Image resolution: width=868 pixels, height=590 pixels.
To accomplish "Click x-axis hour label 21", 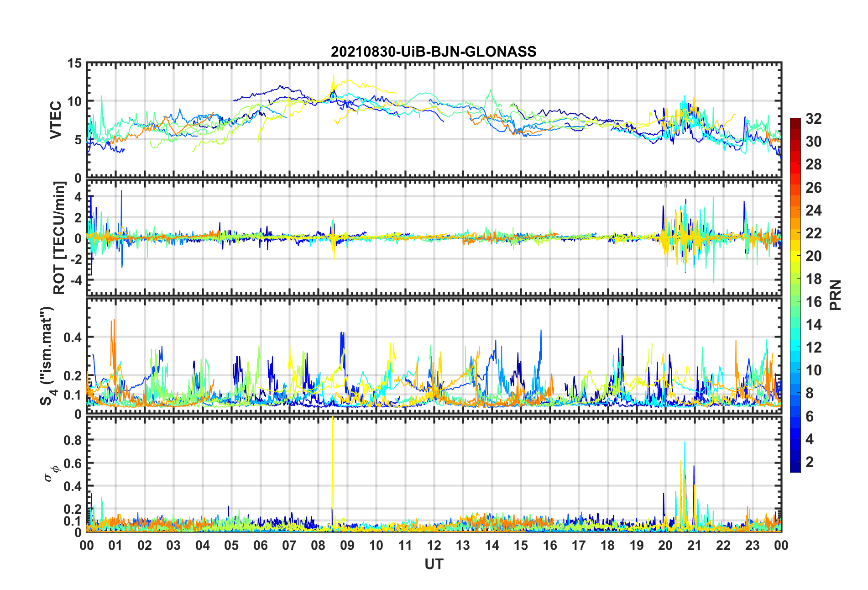I will coord(695,545).
